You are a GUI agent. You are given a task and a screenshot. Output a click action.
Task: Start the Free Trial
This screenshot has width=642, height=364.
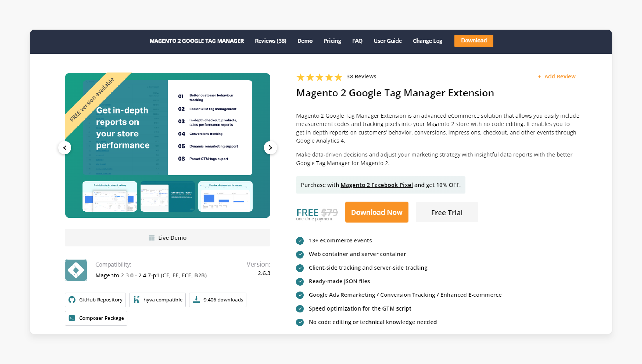coord(447,212)
